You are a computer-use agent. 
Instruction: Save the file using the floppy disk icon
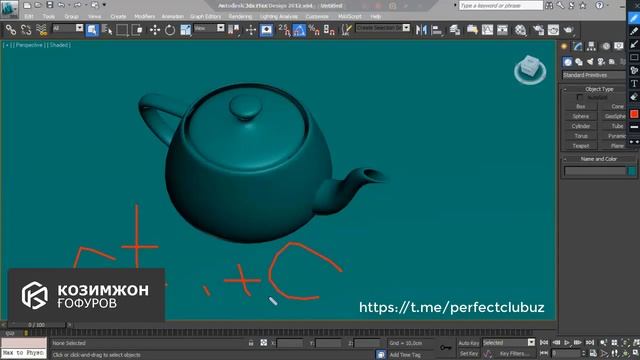coord(49,5)
